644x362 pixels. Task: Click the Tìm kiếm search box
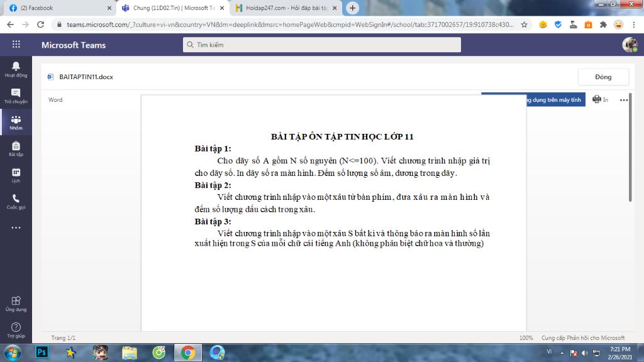(321, 45)
